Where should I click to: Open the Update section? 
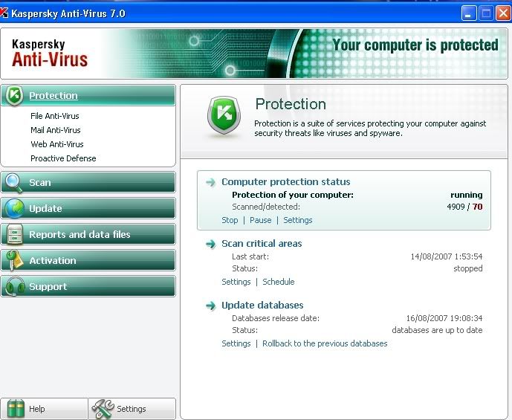pyautogui.click(x=88, y=208)
